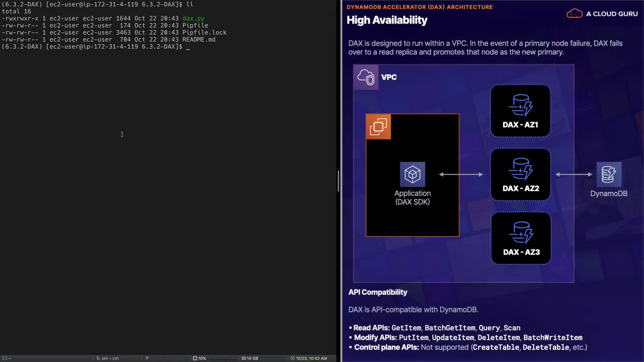Screen dimensions: 644x362
Task: Click the 14 GB memory indicator
Action: [x=250, y=358]
